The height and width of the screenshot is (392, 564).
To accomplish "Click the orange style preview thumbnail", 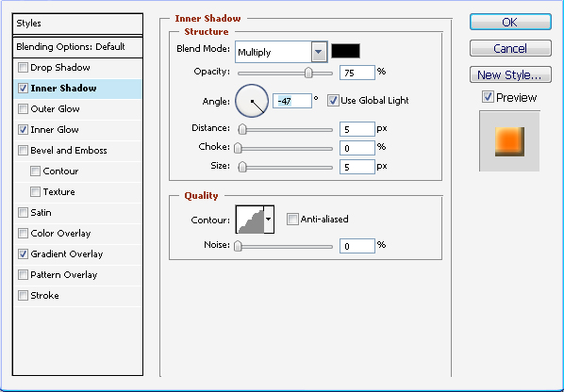I will (x=509, y=141).
